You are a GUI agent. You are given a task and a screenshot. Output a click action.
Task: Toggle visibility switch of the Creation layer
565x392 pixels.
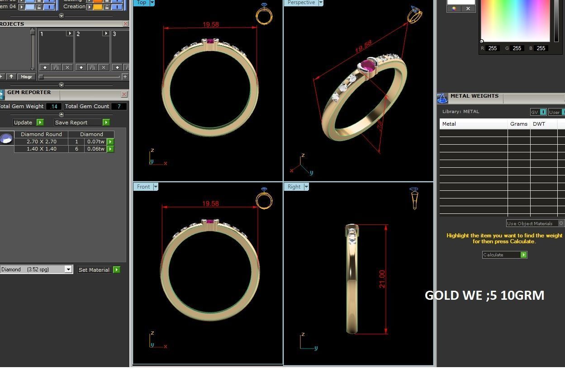click(x=117, y=7)
